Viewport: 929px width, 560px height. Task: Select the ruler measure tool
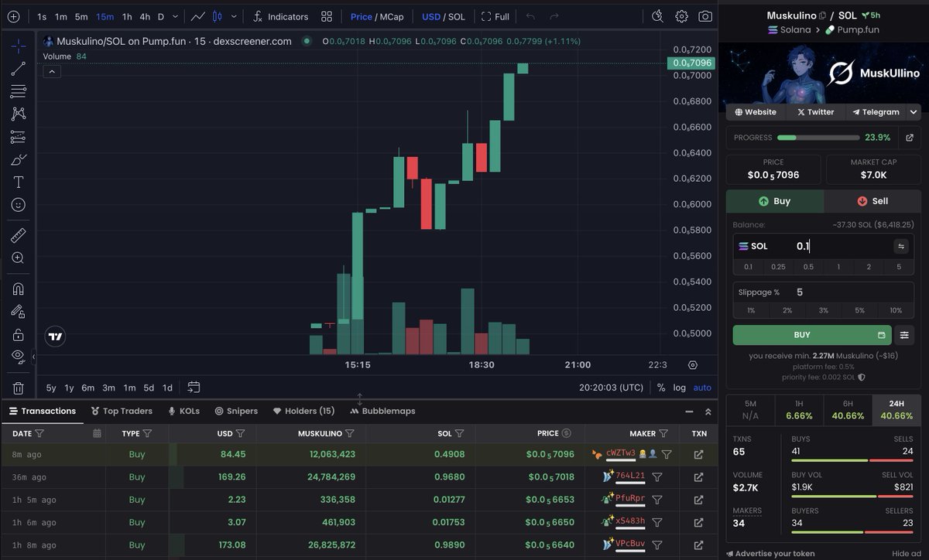coord(19,235)
